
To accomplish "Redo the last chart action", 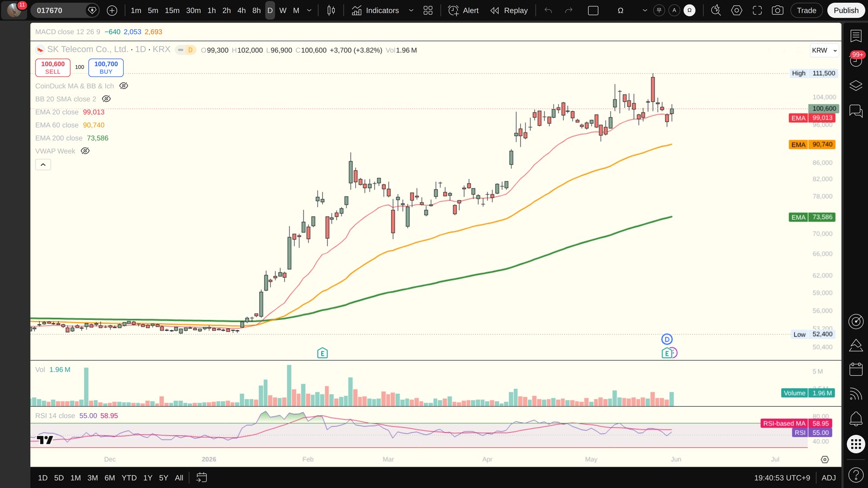I will pos(569,10).
